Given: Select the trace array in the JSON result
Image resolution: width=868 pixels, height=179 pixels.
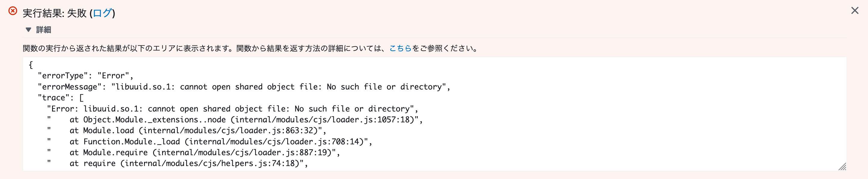Looking at the screenshot, I should pyautogui.click(x=61, y=98).
